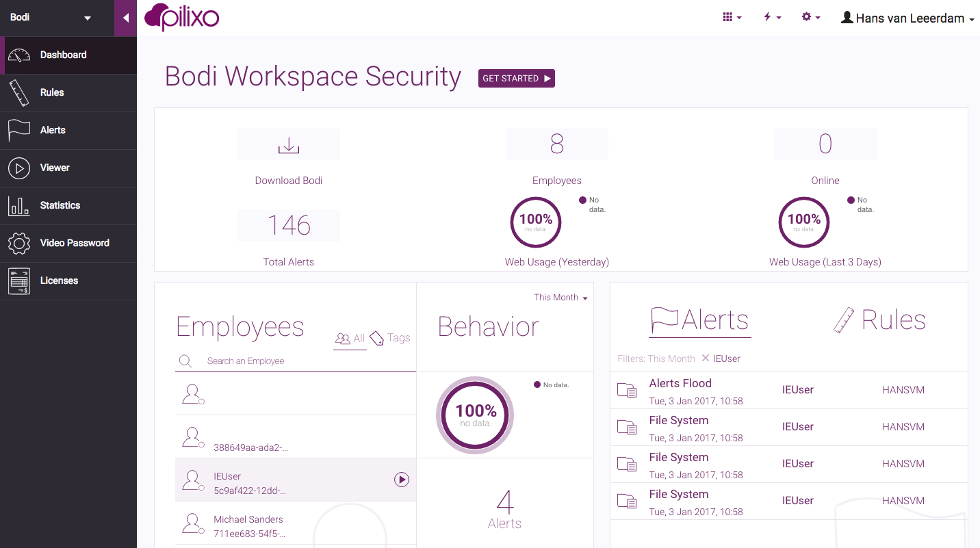This screenshot has width=980, height=548.
Task: Open the settings gear dropdown in header
Action: 811,18
